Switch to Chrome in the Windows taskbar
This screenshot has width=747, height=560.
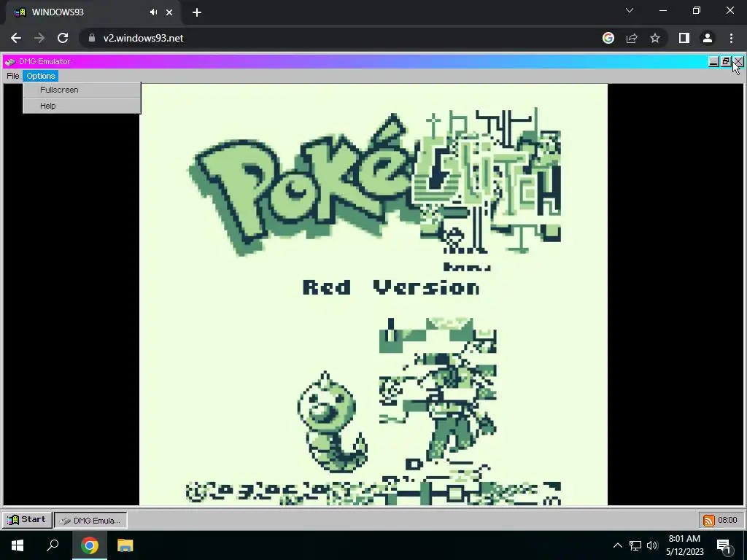(x=89, y=545)
